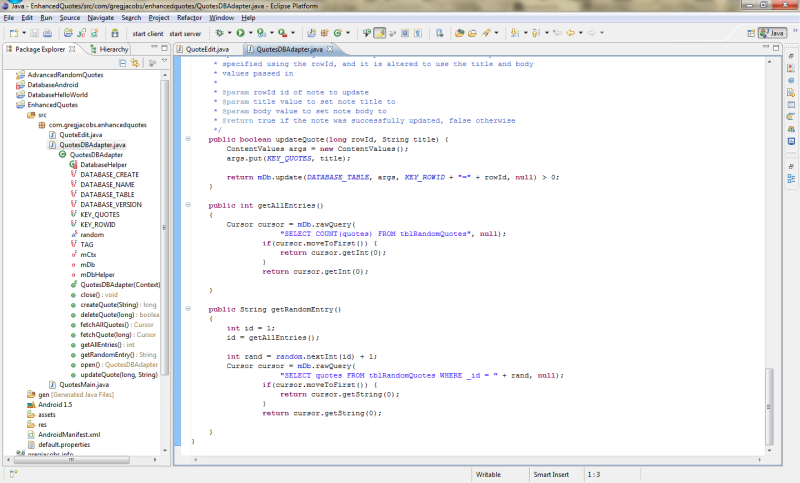The image size is (800, 483).
Task: Click the green Run button icon
Action: [x=240, y=33]
